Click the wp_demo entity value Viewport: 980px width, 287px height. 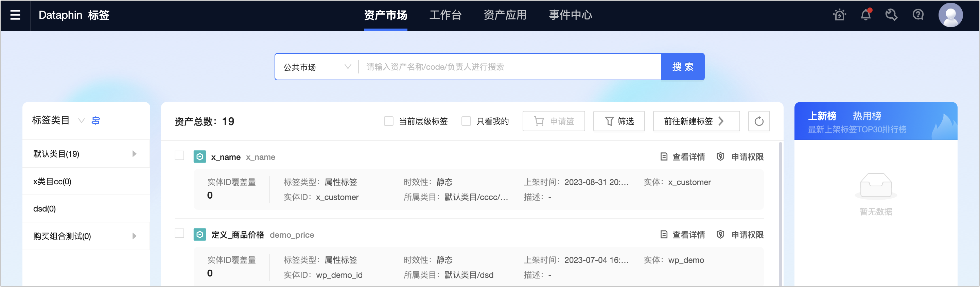pos(686,260)
